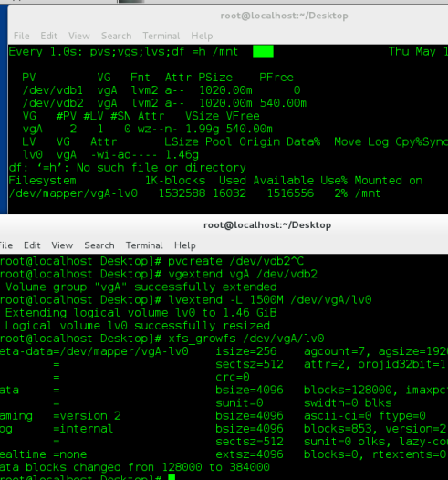Click the /mnt mount point entry

(368, 193)
